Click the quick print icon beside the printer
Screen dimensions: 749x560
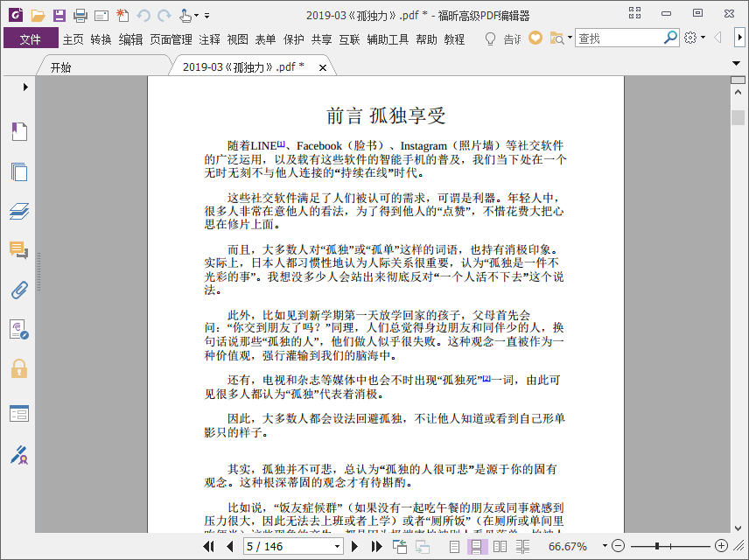click(x=101, y=17)
